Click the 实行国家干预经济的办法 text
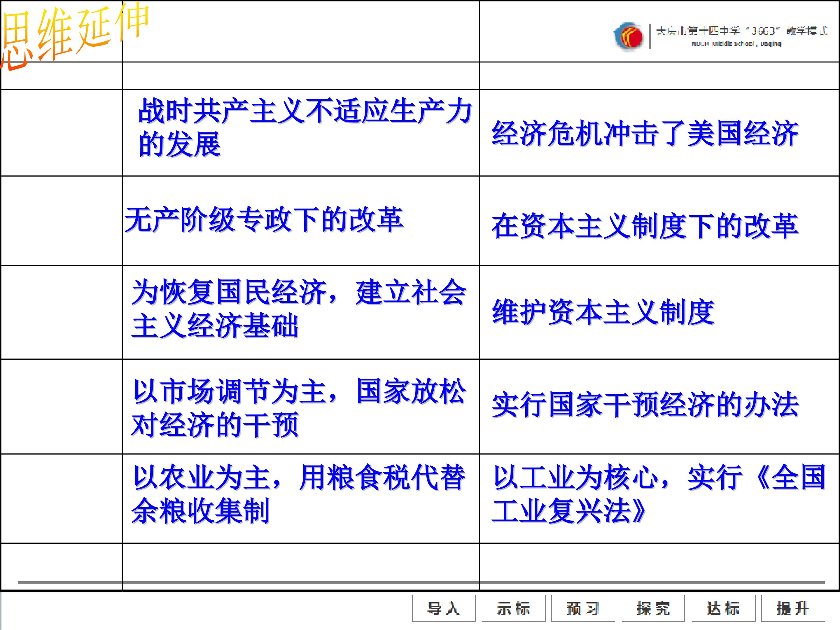The width and height of the screenshot is (840, 630). click(x=645, y=405)
